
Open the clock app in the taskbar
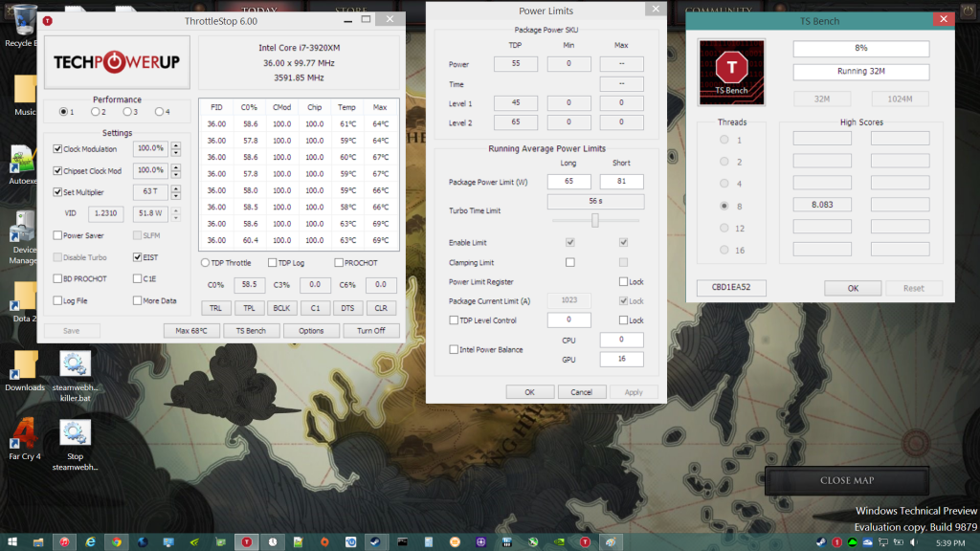coord(273,541)
